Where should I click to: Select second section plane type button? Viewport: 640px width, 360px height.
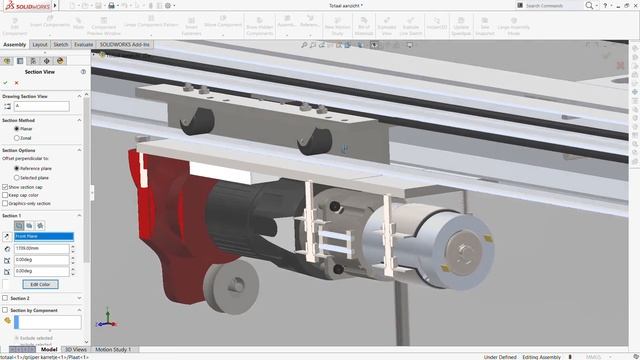[x=29, y=225]
